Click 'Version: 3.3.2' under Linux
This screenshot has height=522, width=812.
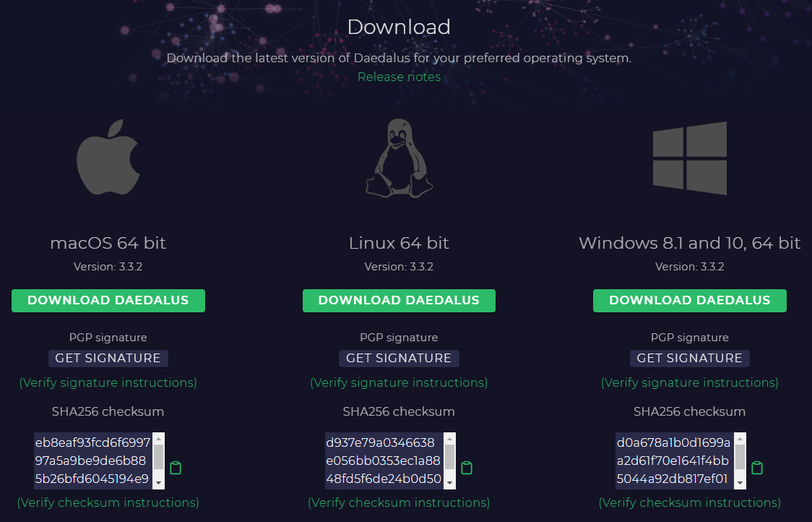click(x=399, y=267)
